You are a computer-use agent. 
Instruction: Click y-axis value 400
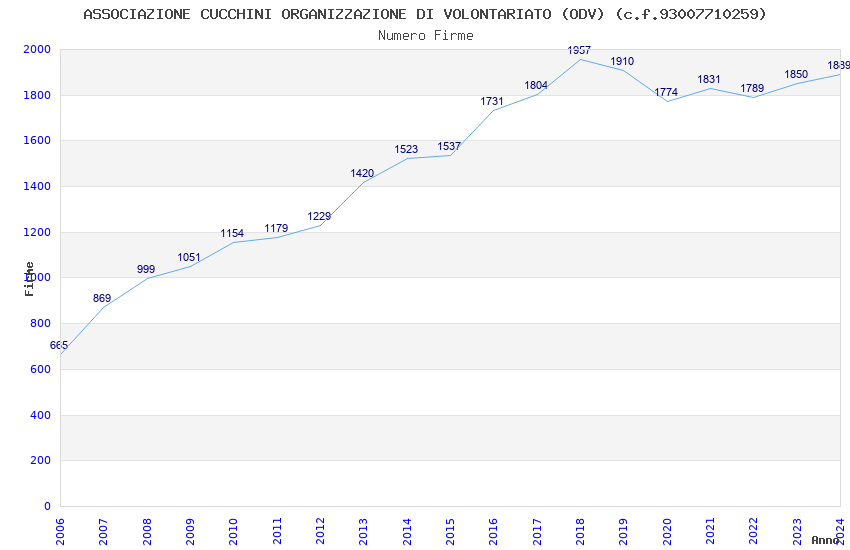pos(40,416)
